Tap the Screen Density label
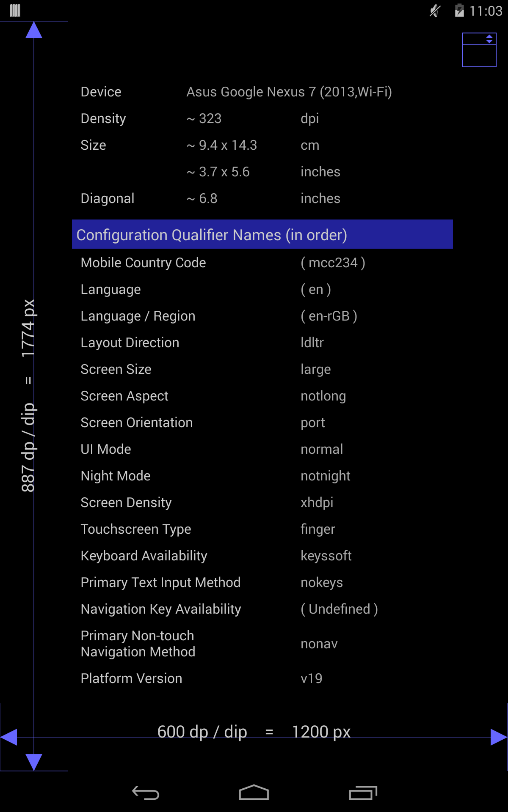The height and width of the screenshot is (812, 508). coord(126,503)
